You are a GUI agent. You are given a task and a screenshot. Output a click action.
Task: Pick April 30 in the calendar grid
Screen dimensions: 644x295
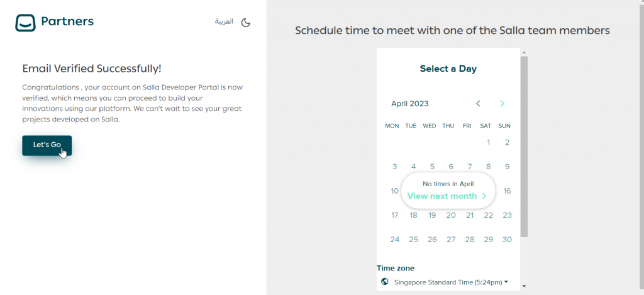[x=507, y=240]
